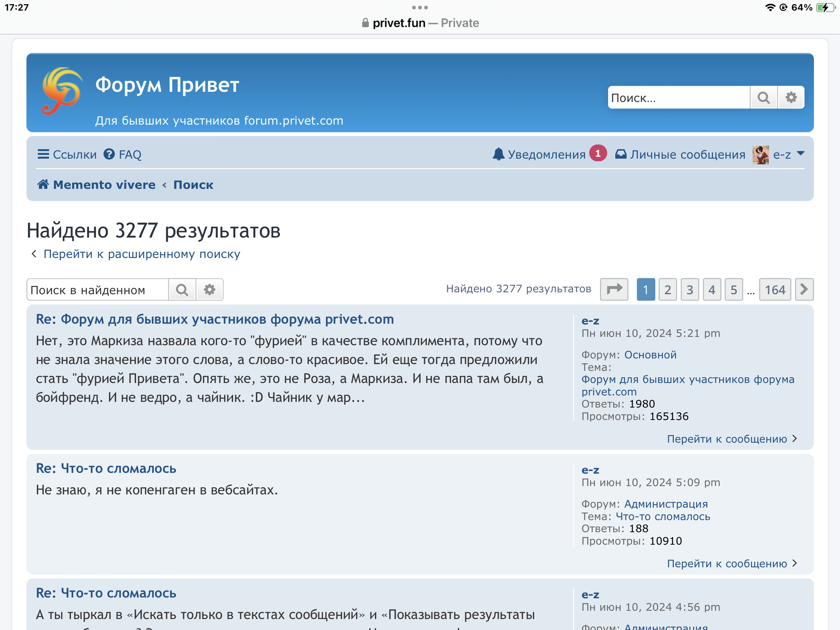Open post Re: Форум для бывших участников

coord(215,320)
